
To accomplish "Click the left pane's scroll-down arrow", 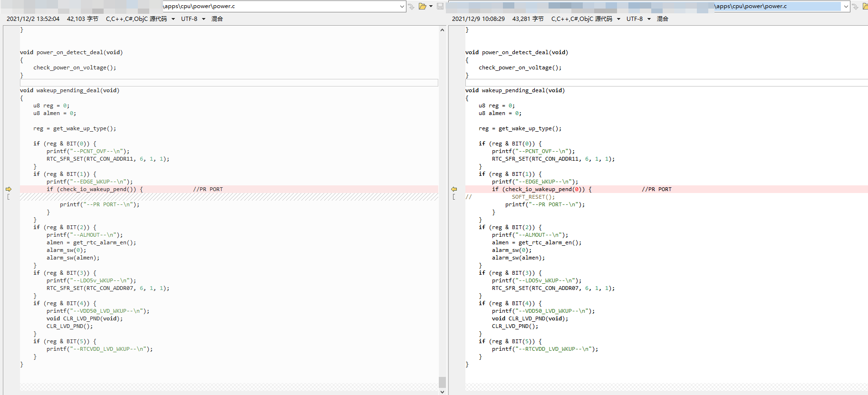I will coord(442,392).
